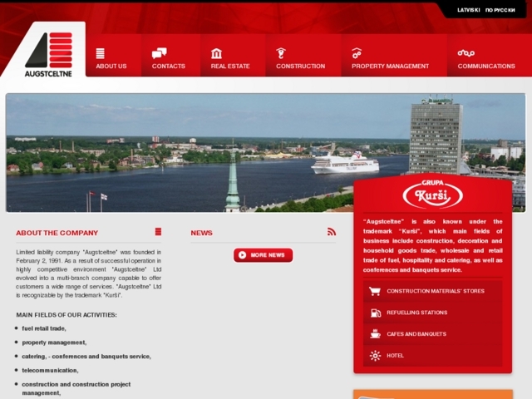Click the Property Management gears icon

357,53
